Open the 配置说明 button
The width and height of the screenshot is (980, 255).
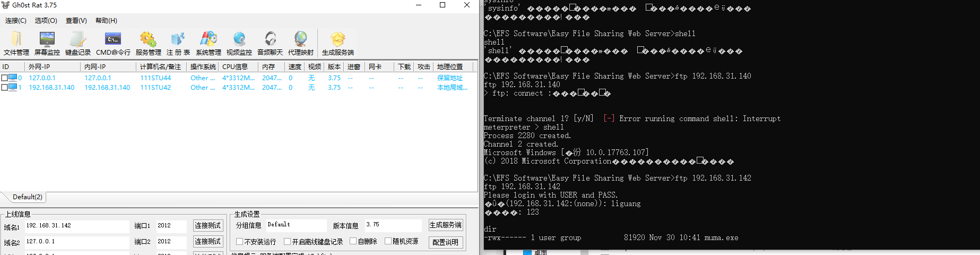point(445,242)
